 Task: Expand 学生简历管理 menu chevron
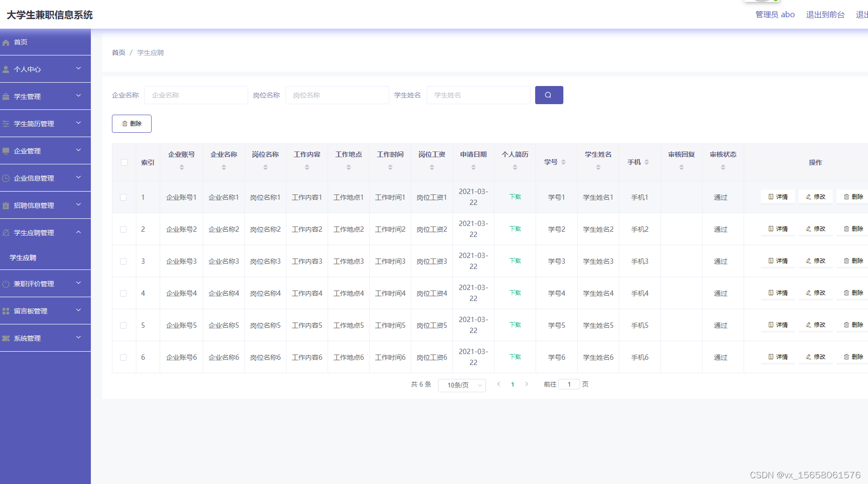pyautogui.click(x=78, y=123)
